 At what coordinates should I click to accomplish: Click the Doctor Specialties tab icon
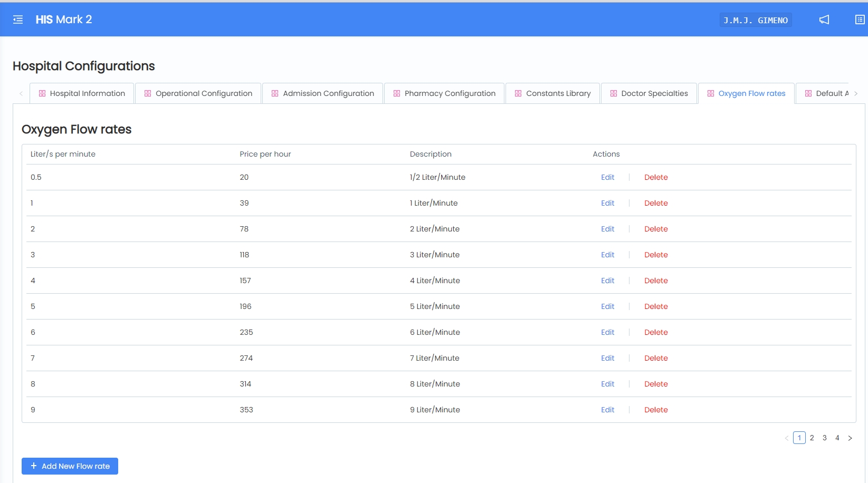pyautogui.click(x=614, y=93)
